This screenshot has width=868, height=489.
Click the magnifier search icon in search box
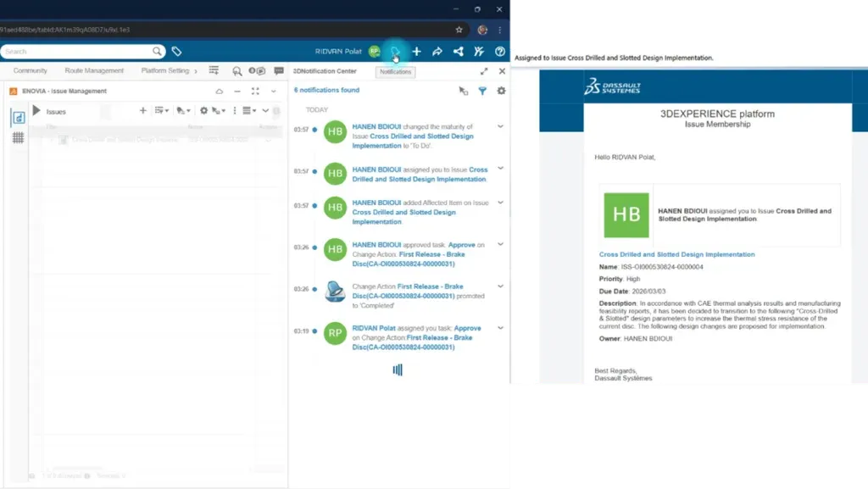click(x=157, y=52)
